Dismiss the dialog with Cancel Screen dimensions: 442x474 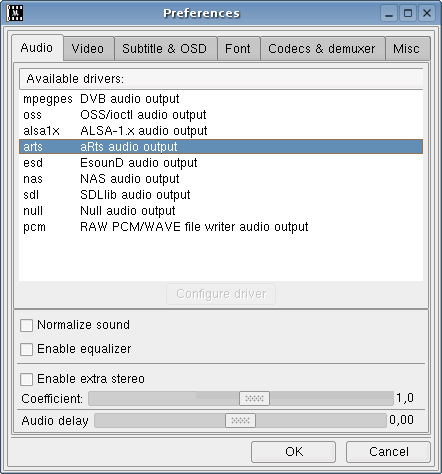point(388,452)
